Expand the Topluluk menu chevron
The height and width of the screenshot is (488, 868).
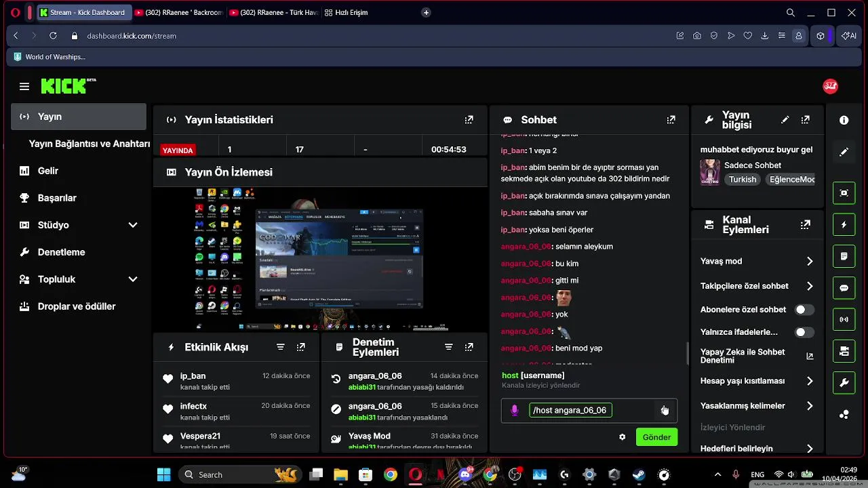[x=133, y=279]
